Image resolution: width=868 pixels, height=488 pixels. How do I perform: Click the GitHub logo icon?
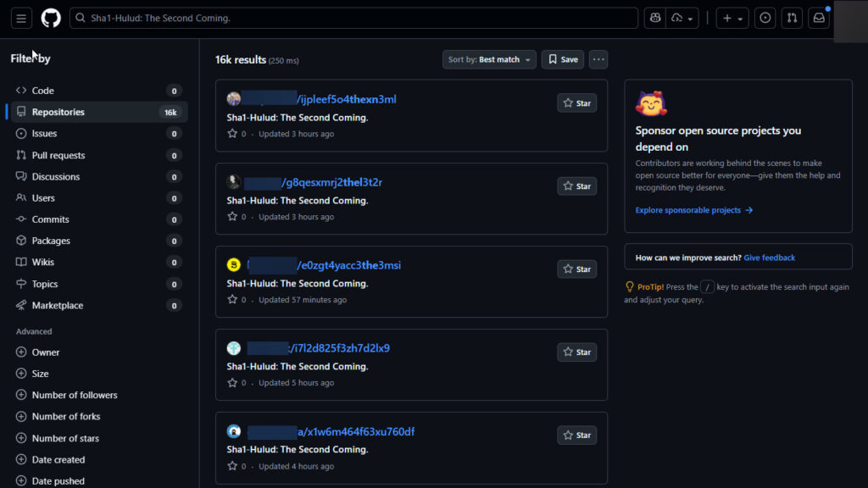[51, 18]
